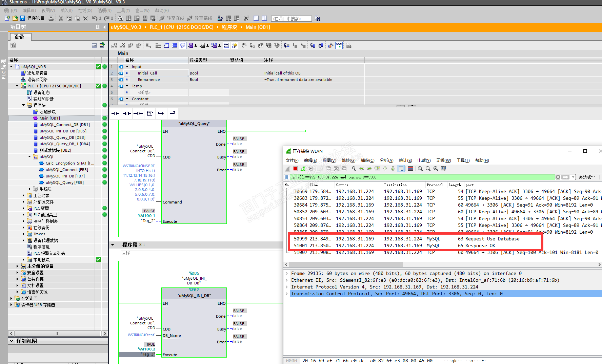Split editor space horizontally icon
The width and height of the screenshot is (602, 364).
(256, 18)
